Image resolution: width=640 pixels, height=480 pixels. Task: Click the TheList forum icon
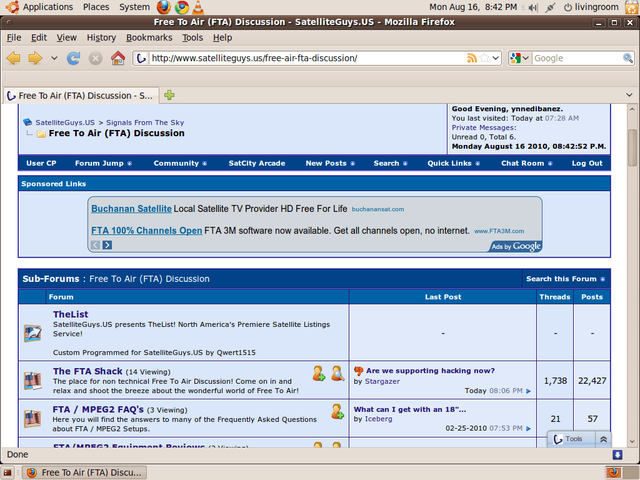pyautogui.click(x=33, y=333)
